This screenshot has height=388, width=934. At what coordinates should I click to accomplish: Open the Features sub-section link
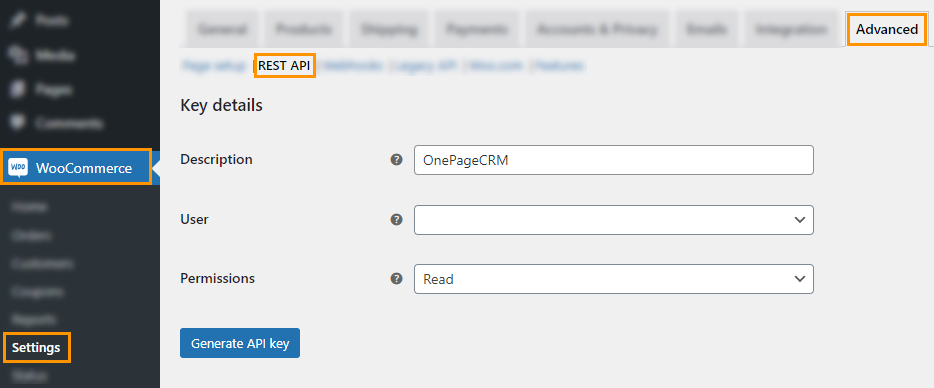559,66
